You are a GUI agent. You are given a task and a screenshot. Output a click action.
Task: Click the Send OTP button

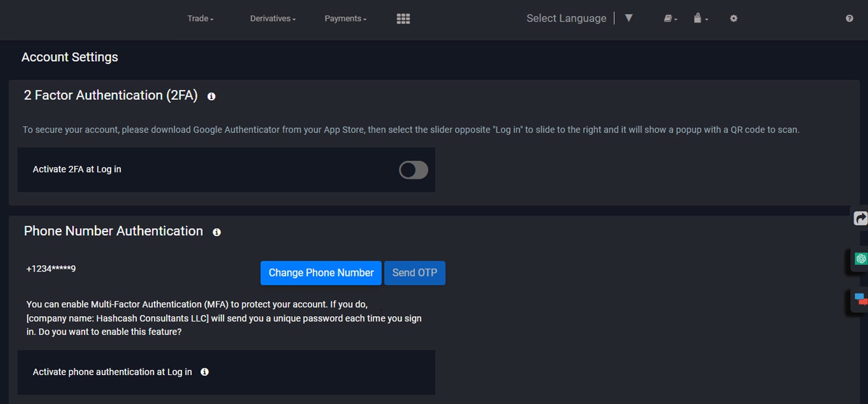point(414,273)
